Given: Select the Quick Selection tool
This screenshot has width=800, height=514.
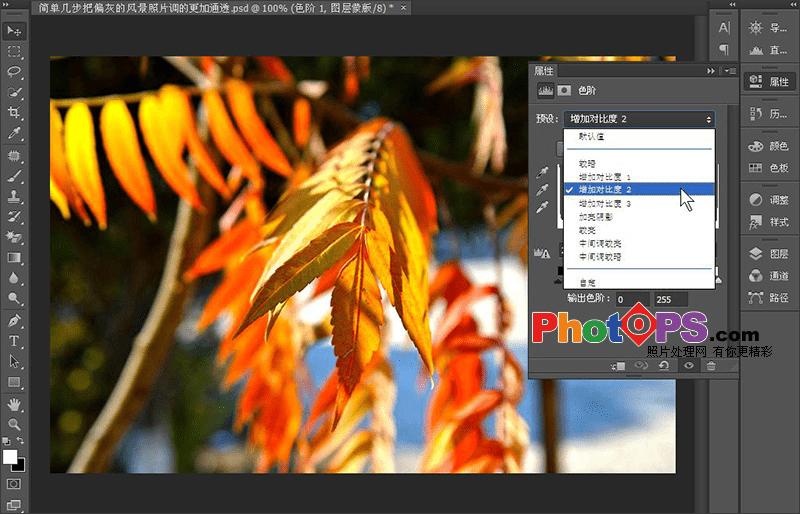Looking at the screenshot, I should click(14, 92).
